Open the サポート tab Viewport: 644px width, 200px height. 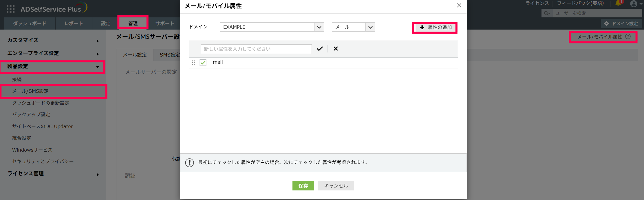tap(165, 23)
